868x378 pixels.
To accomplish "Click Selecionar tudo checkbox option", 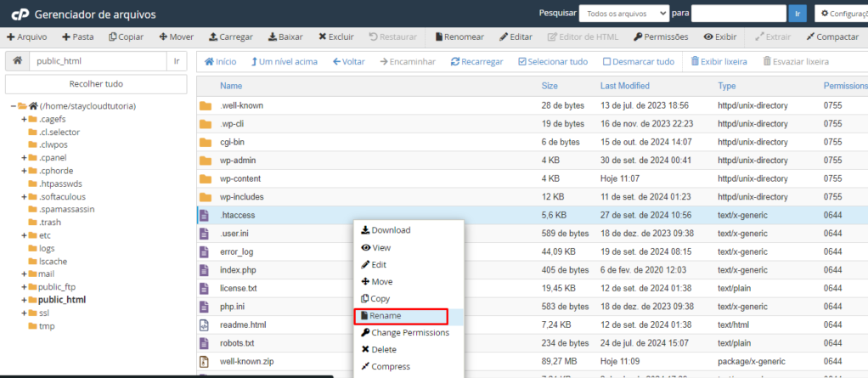I will 552,62.
